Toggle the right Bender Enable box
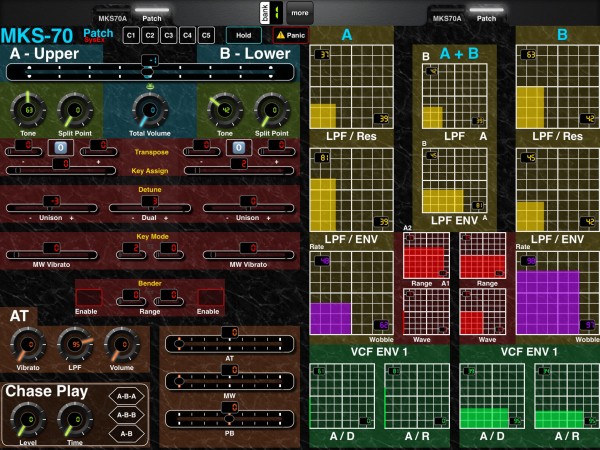600x450 pixels. [211, 298]
